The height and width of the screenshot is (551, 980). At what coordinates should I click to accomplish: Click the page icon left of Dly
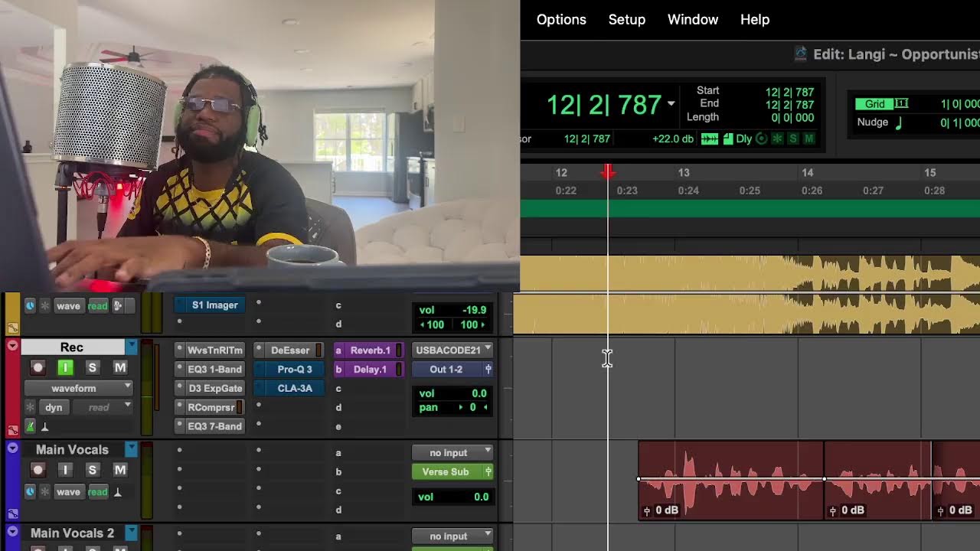coord(727,139)
